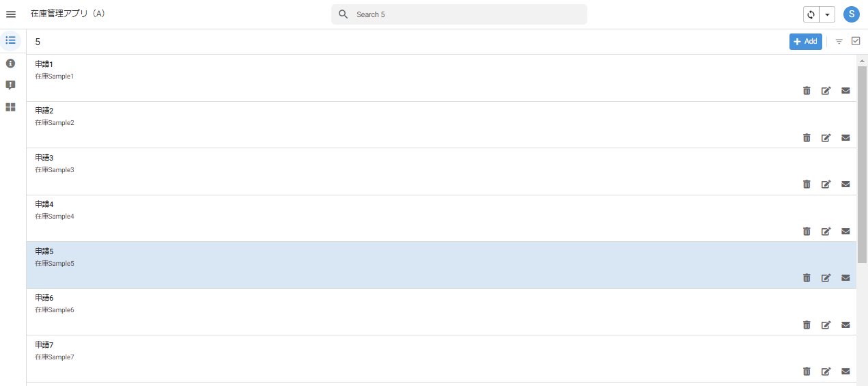The height and width of the screenshot is (386, 868).
Task: Delete the 申請4 row
Action: 807,232
